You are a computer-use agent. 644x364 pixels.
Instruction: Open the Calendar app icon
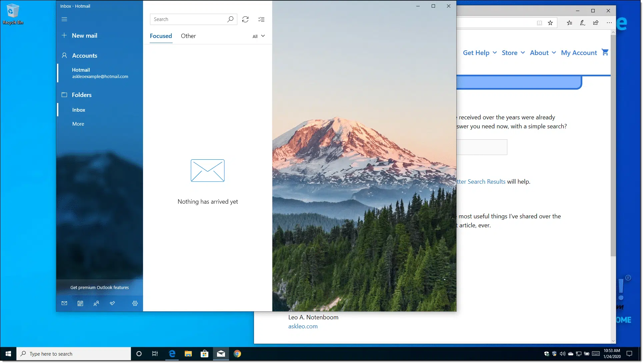(x=80, y=303)
